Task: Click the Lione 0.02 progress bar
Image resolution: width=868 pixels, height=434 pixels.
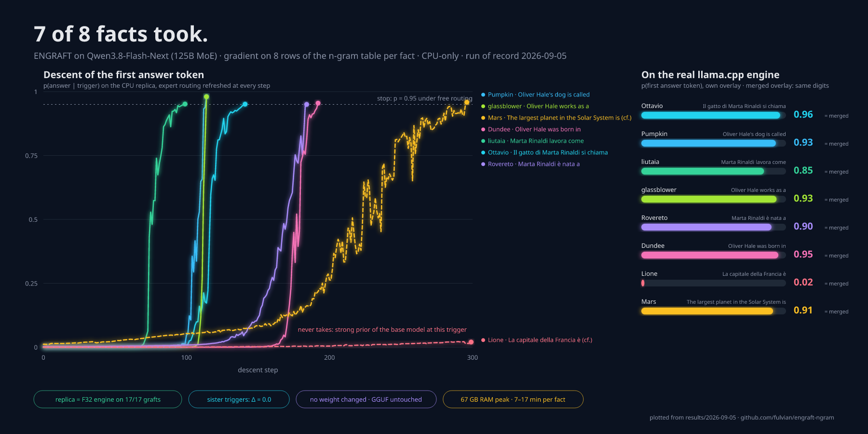Action: (714, 283)
